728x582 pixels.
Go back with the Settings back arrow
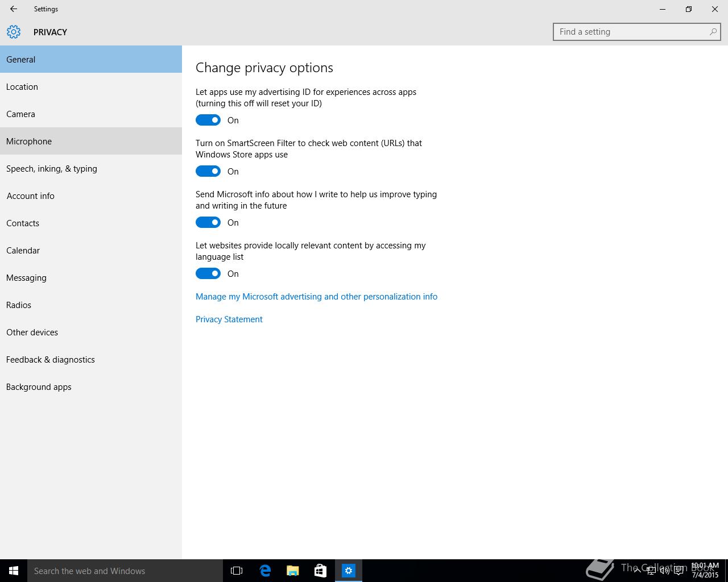[x=14, y=9]
